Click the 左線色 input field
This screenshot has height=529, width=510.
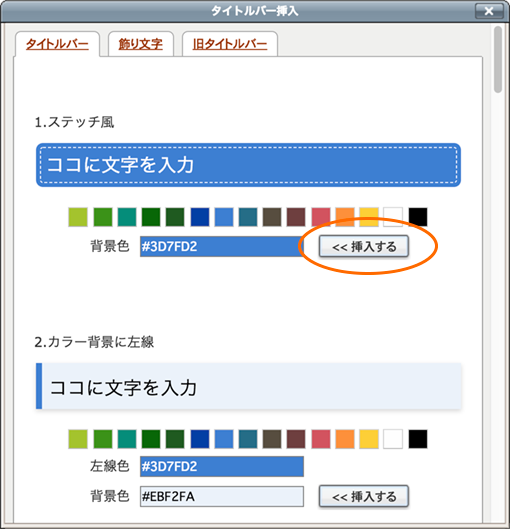(x=222, y=466)
